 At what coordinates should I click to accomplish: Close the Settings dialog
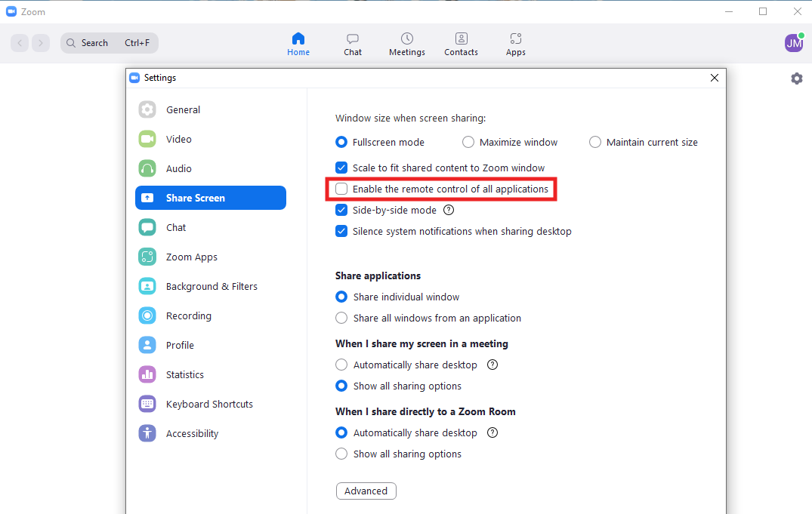pos(715,78)
